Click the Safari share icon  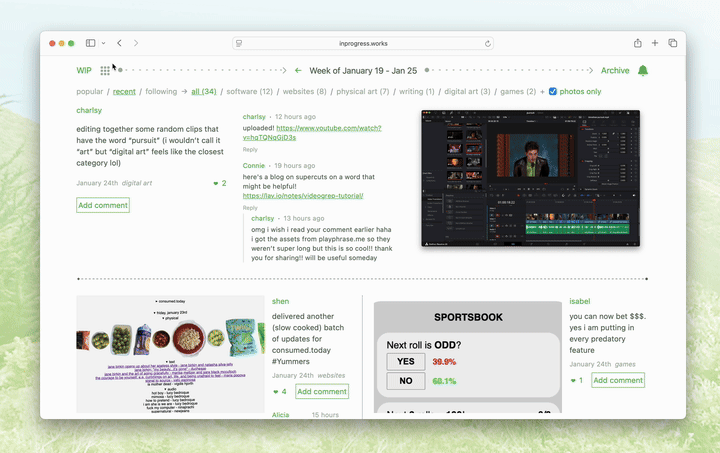pyautogui.click(x=637, y=43)
